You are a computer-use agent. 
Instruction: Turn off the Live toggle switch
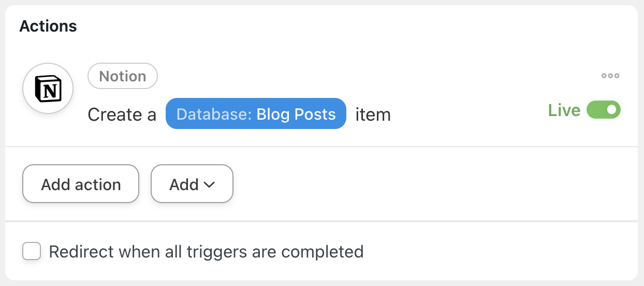pos(603,110)
